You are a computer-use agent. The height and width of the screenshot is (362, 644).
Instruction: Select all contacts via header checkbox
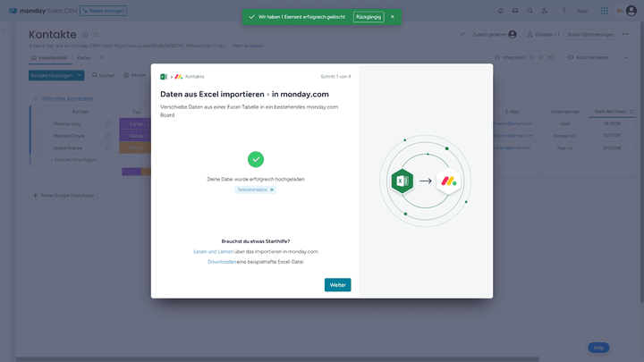tap(38, 112)
